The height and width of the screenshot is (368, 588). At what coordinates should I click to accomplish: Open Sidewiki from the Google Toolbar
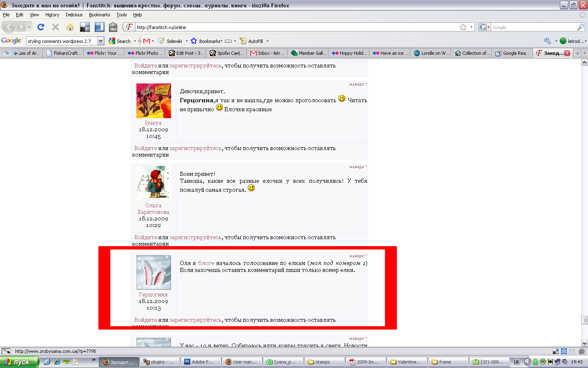170,41
